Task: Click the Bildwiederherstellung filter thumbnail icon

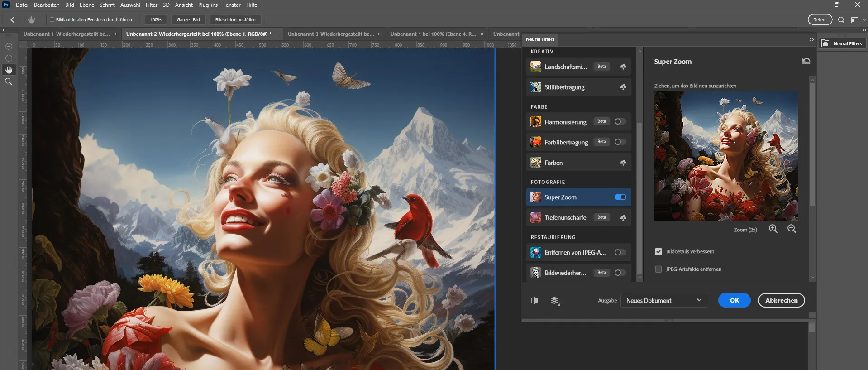Action: (x=536, y=273)
